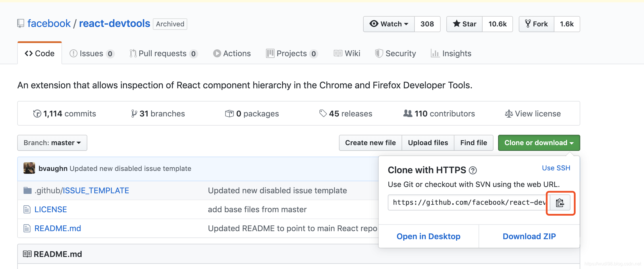Click the commits history clock icon
The width and height of the screenshot is (644, 269).
coord(37,114)
